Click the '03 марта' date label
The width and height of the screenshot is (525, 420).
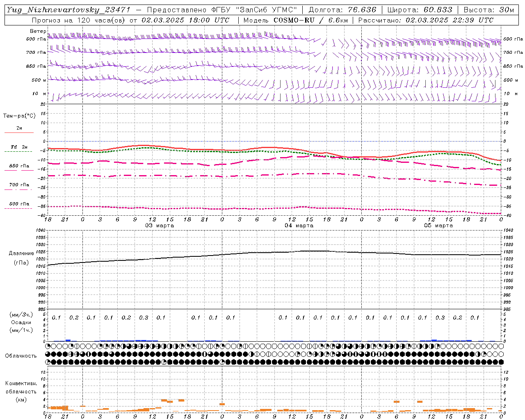[160, 226]
